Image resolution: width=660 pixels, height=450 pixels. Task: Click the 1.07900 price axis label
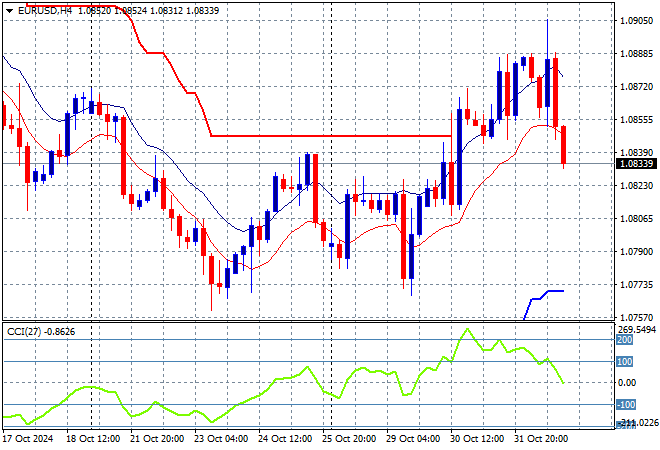coord(636,252)
